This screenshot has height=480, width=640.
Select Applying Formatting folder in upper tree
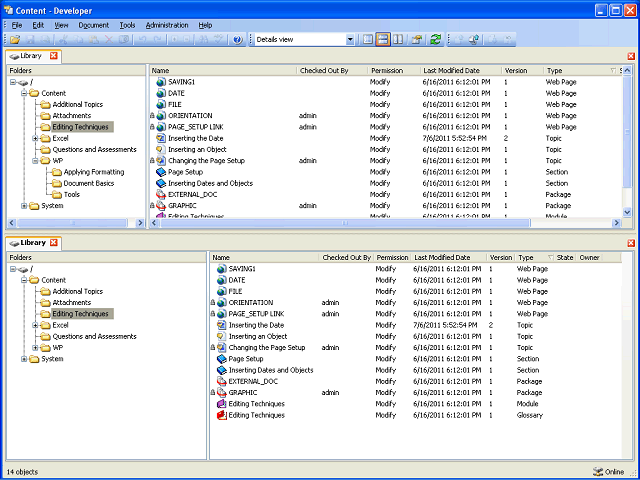point(94,172)
